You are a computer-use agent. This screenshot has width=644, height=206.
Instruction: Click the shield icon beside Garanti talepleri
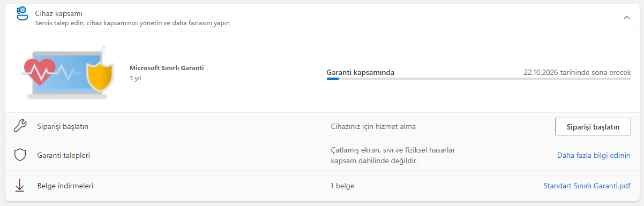(20, 155)
